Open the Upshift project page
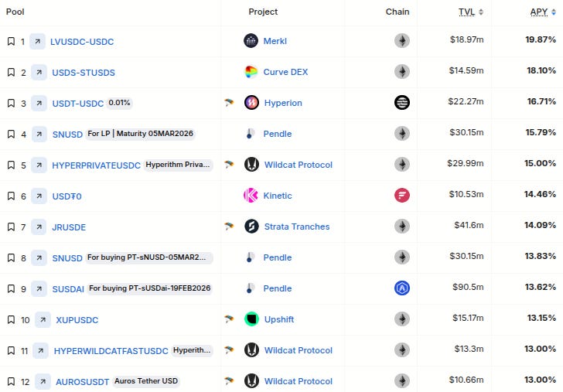This screenshot has width=563, height=392. tap(279, 319)
